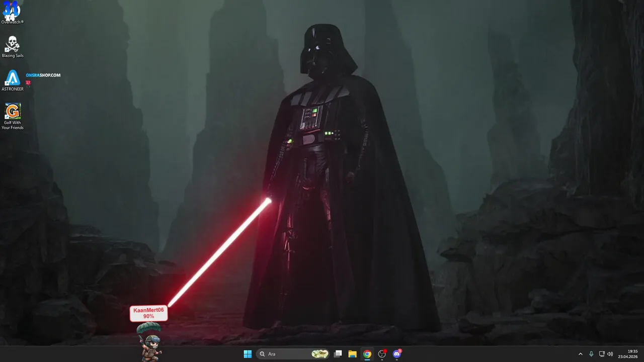Open Task View from the taskbar

point(338,354)
